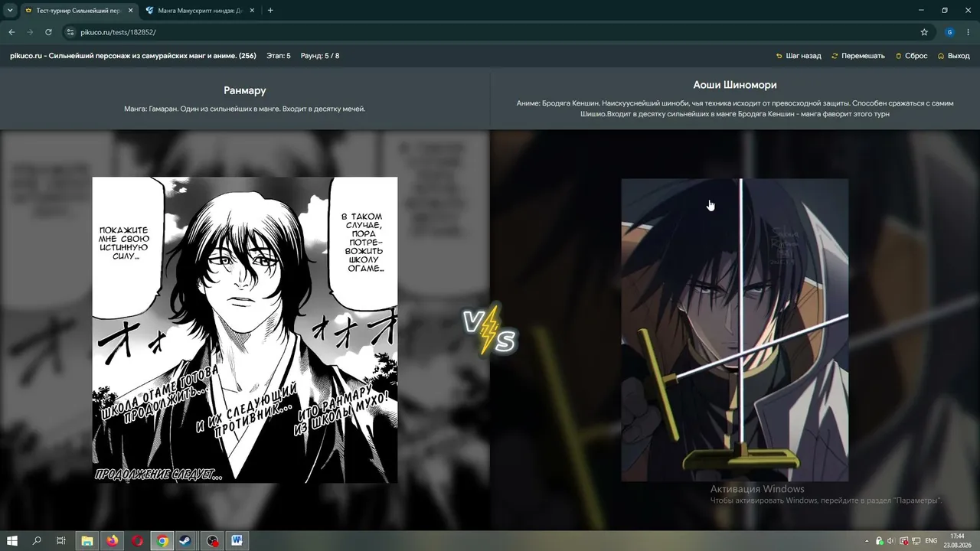Switch to Chrome on the taskbar

(x=162, y=541)
